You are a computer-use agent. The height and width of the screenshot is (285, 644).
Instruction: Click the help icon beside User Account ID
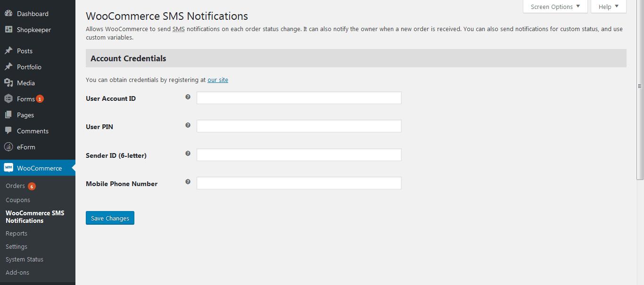pyautogui.click(x=188, y=97)
